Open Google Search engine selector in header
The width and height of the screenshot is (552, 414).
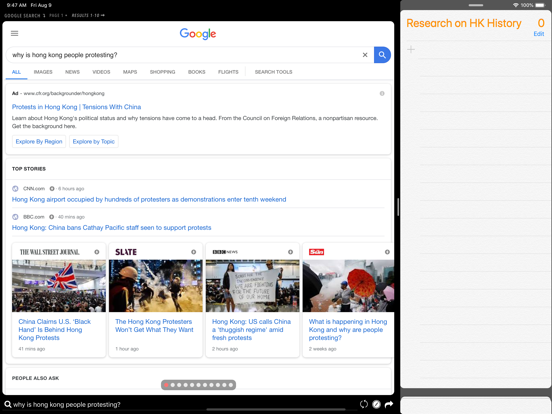pos(25,15)
